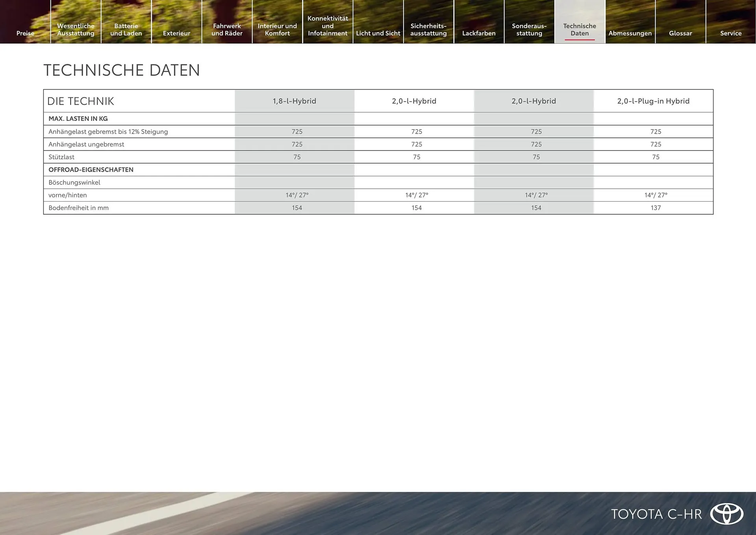The image size is (756, 535).
Task: Open Konnektivität und Infotainment tab
Action: click(x=328, y=26)
